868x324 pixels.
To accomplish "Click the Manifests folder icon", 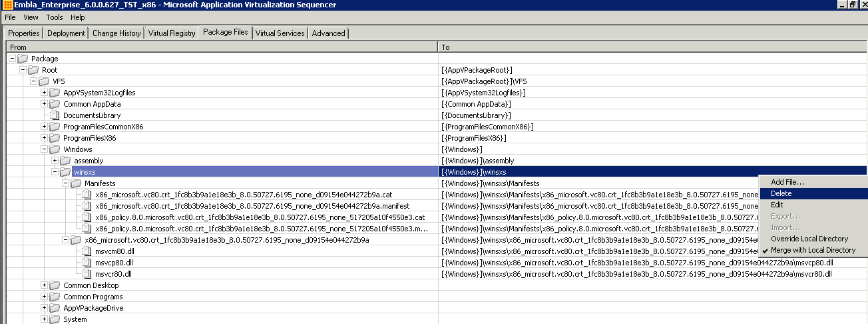I will [x=76, y=183].
